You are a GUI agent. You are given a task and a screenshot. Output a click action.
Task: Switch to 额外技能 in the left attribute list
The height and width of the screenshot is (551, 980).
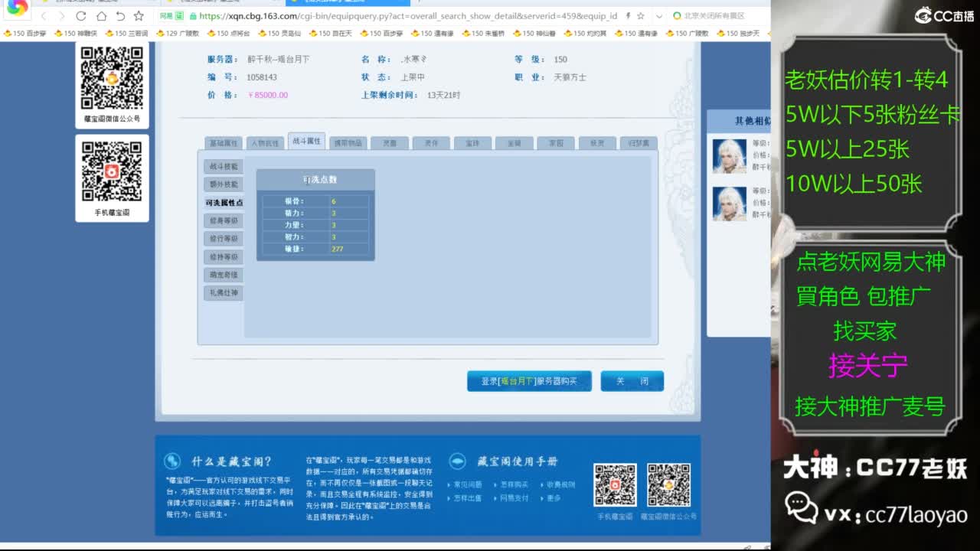pos(222,184)
